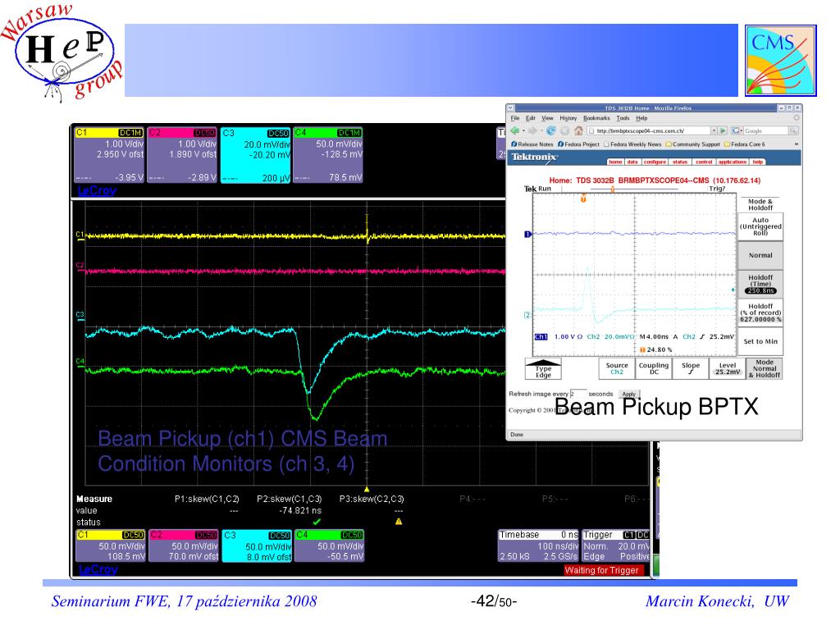
Task: Click the C1 trace label on the LeCroy grid
Action: tap(80, 234)
